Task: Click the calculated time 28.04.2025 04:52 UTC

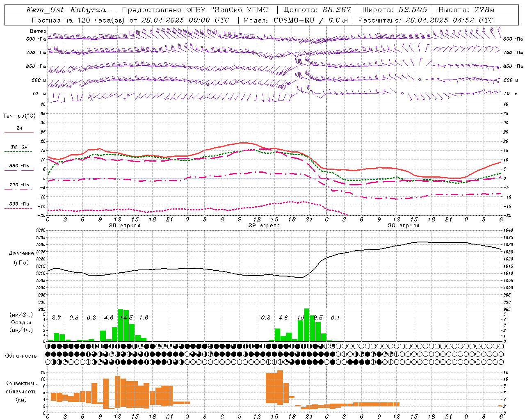Action: coord(449,20)
